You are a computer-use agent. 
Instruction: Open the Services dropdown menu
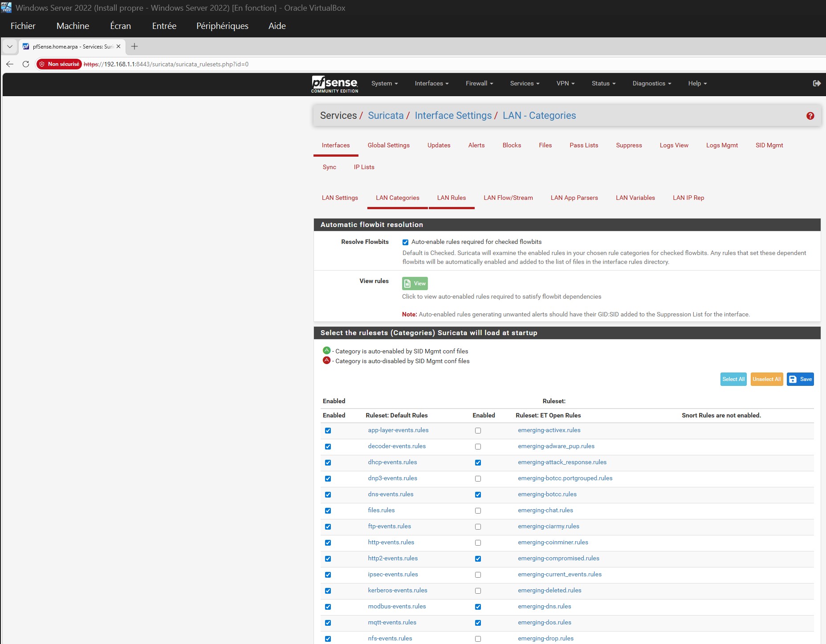(525, 83)
